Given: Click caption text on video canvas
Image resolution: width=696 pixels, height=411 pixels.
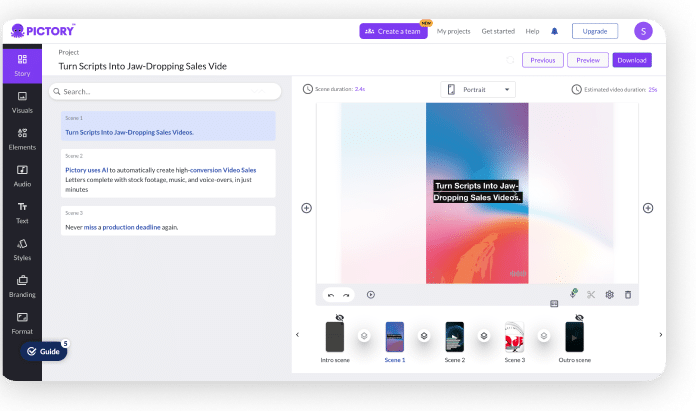Looking at the screenshot, I should click(x=477, y=192).
